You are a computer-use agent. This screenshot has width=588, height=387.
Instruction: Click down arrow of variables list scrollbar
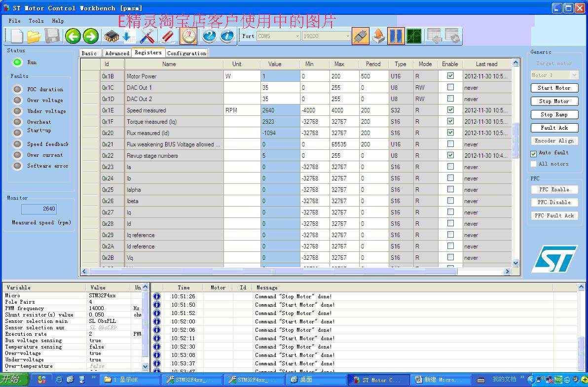(x=146, y=366)
